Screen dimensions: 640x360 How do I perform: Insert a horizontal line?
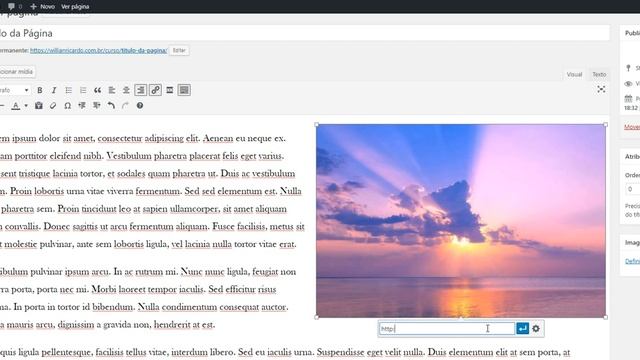pyautogui.click(x=2, y=106)
